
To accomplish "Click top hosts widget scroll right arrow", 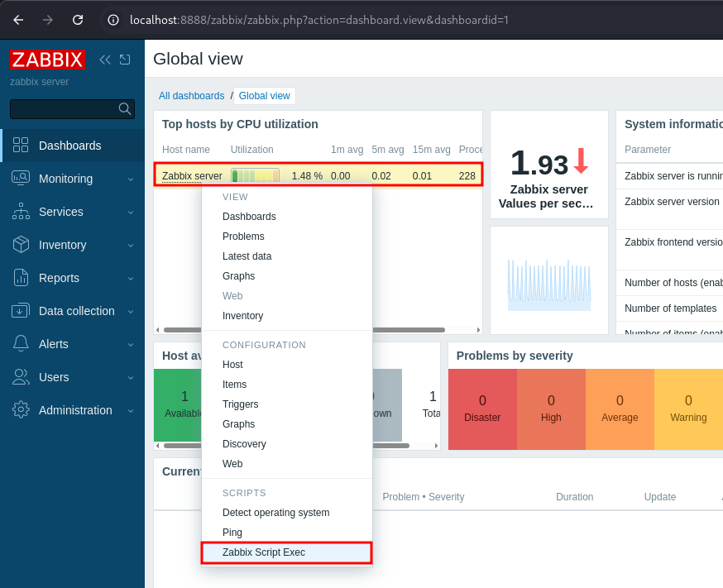I will 478,330.
